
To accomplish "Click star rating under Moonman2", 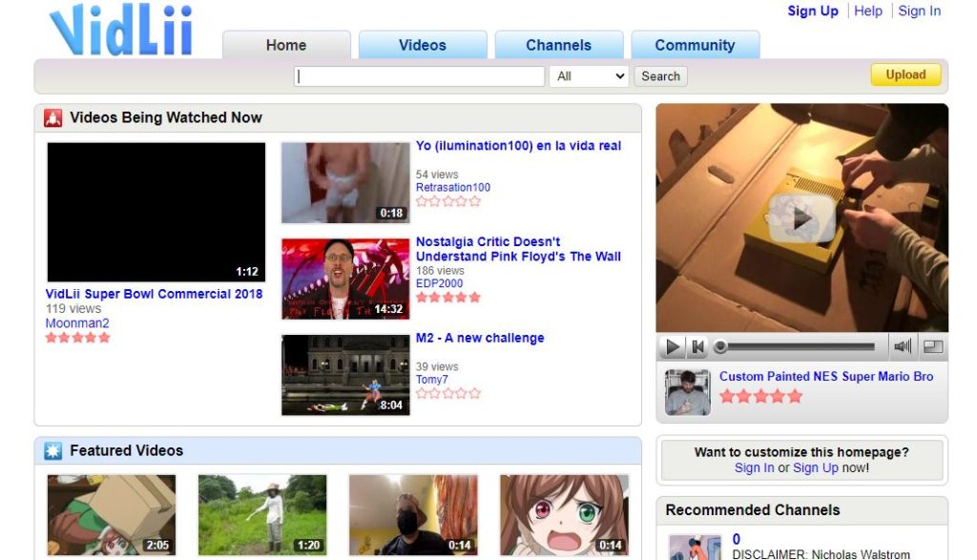I will click(77, 338).
